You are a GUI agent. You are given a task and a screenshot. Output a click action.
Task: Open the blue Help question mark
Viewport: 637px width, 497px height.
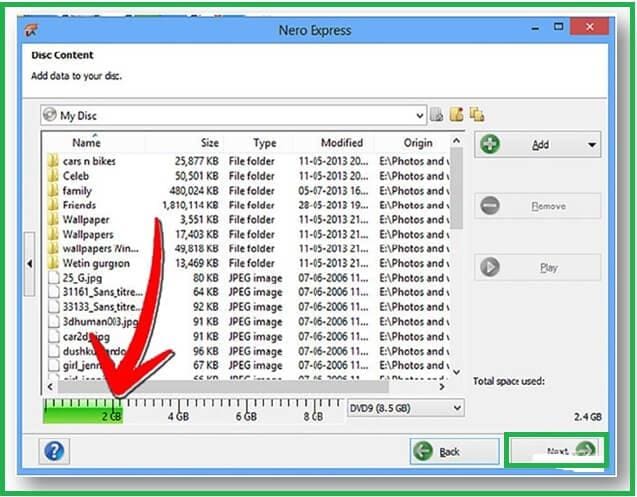(x=54, y=451)
